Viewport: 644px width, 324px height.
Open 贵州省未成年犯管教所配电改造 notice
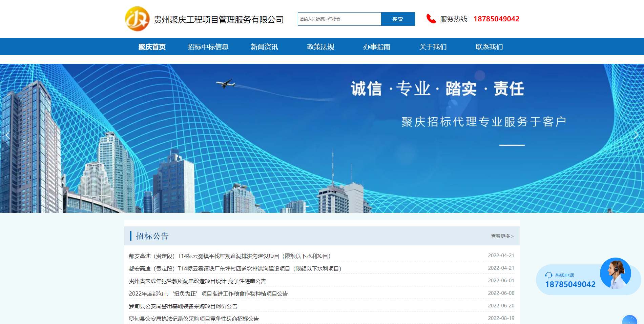(198, 281)
